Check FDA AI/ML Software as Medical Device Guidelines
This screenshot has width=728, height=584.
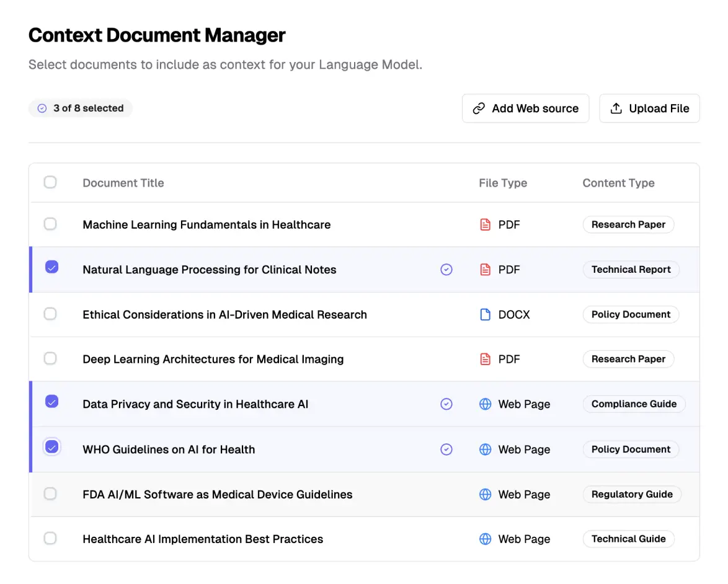tap(50, 493)
